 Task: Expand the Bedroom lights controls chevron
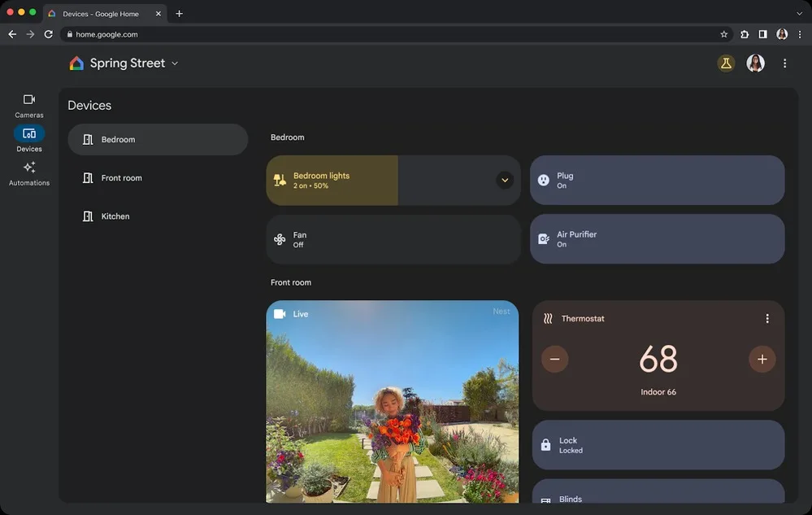(x=505, y=180)
